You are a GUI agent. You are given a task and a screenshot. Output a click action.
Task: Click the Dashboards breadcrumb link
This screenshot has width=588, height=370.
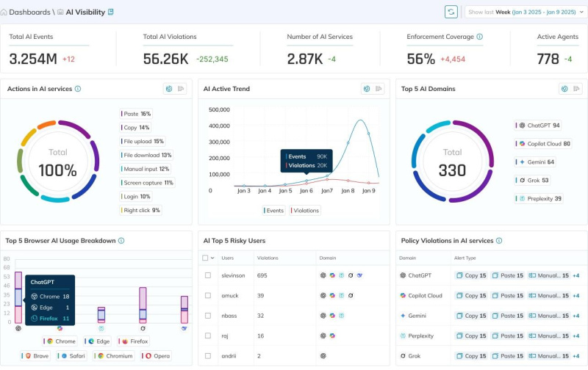click(29, 12)
